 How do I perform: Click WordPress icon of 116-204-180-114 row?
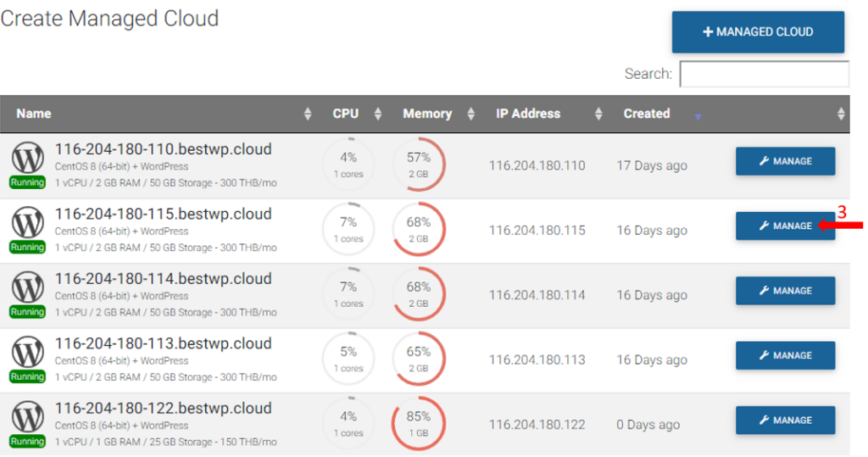28,287
